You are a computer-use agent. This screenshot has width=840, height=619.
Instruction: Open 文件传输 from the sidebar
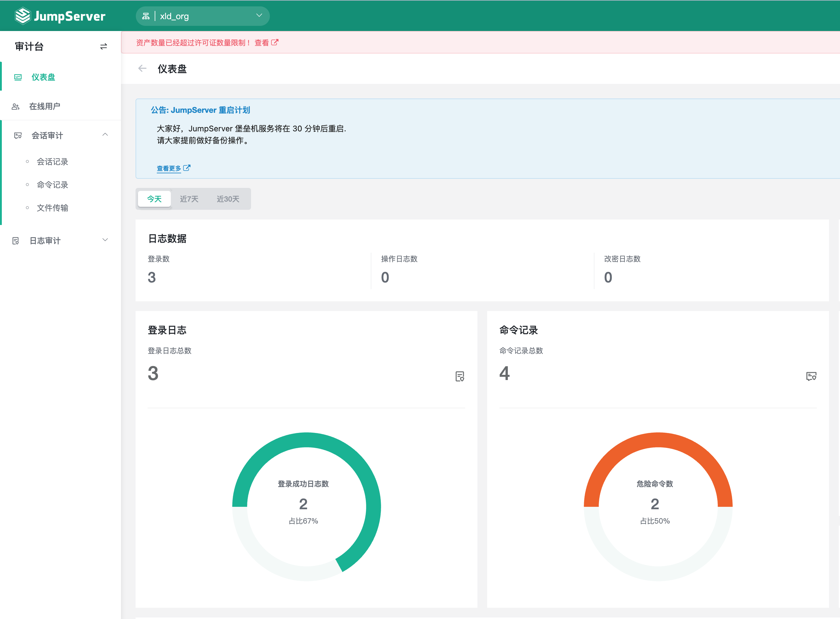click(53, 208)
